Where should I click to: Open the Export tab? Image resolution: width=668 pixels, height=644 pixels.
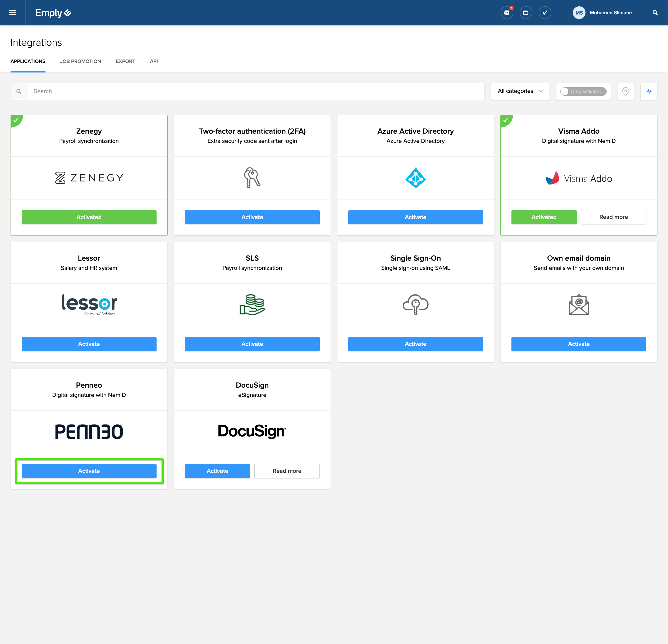pos(125,61)
